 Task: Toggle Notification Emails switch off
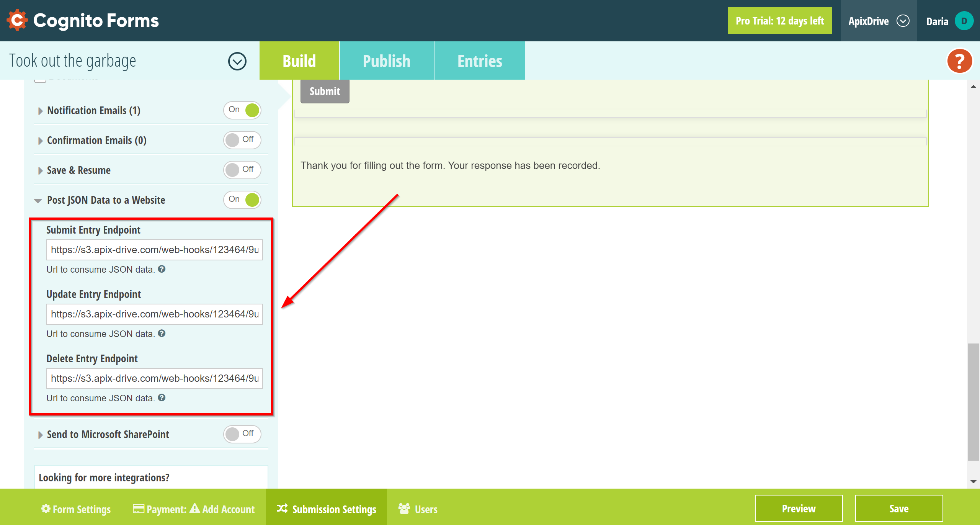[x=242, y=110]
